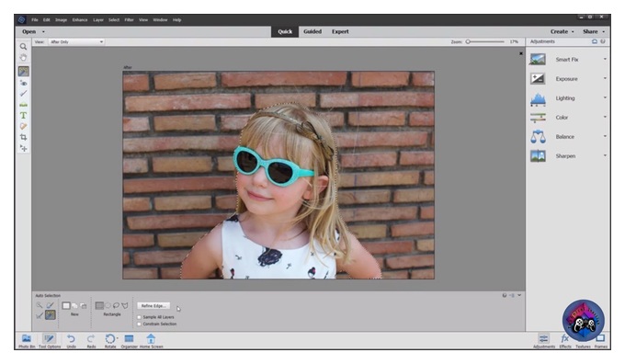Set selection mode to New

click(x=66, y=306)
